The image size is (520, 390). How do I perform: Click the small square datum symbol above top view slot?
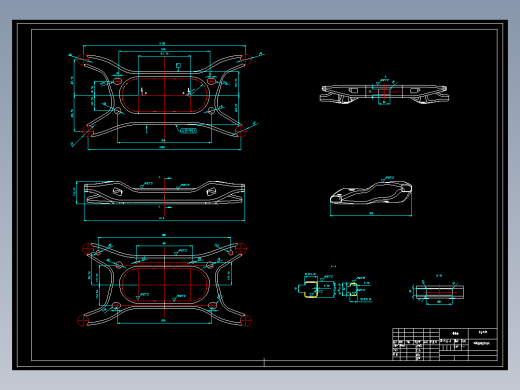coord(178,66)
